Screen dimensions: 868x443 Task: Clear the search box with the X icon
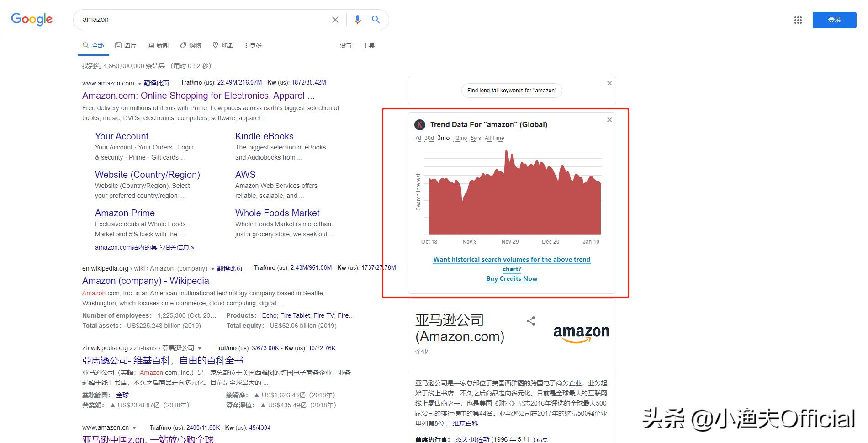pos(335,19)
